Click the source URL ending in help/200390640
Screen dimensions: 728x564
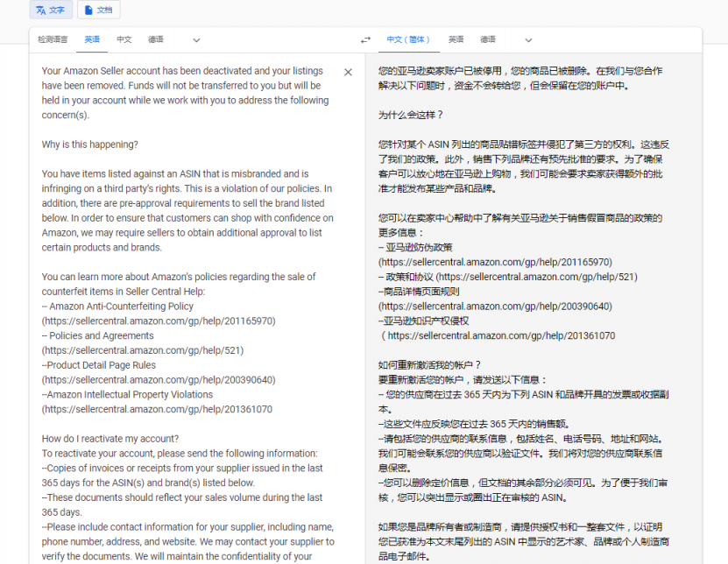click(x=159, y=380)
